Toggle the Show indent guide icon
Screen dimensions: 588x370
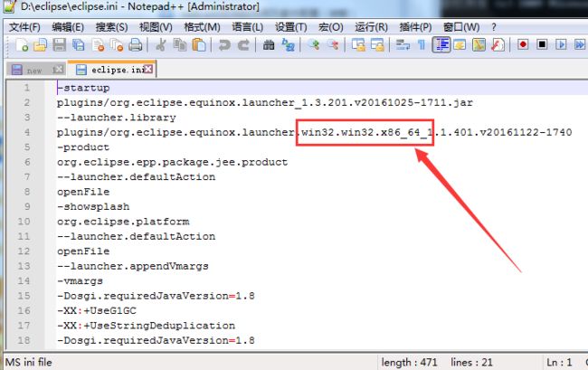click(x=441, y=45)
